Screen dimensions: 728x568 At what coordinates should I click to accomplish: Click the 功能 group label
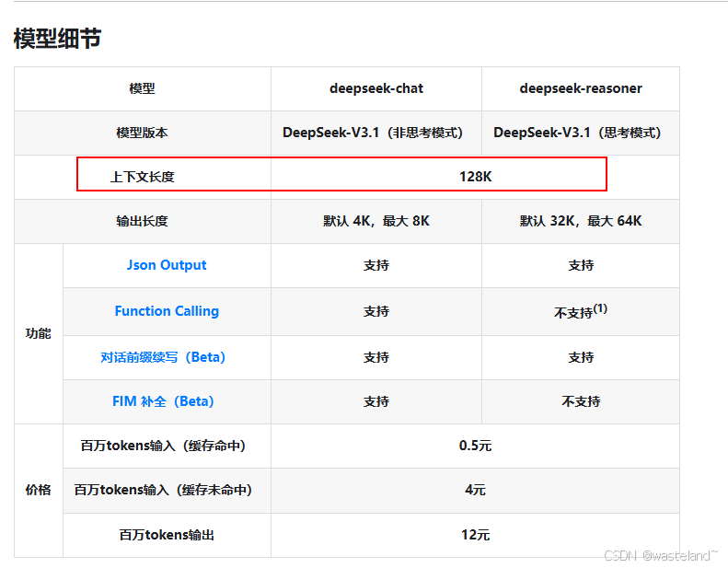pos(38,333)
